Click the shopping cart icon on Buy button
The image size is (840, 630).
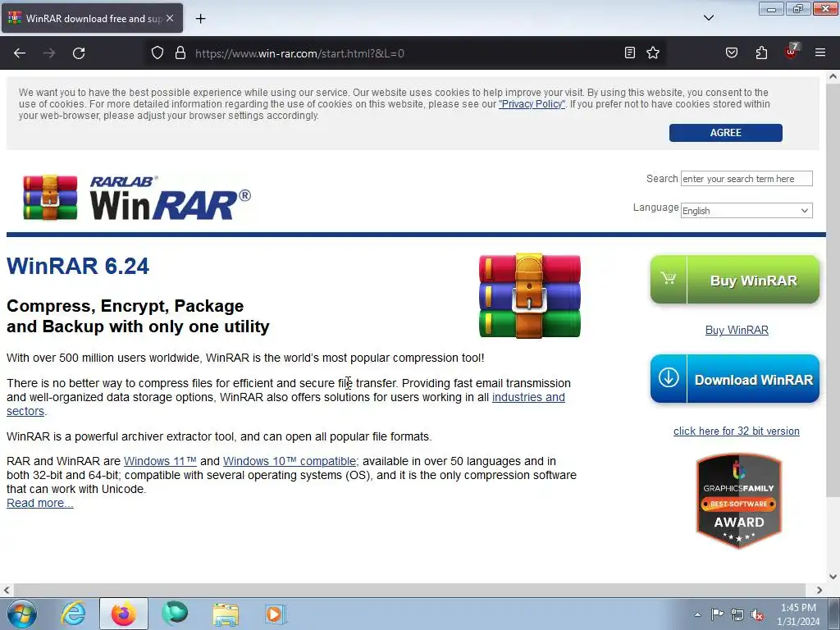click(668, 278)
